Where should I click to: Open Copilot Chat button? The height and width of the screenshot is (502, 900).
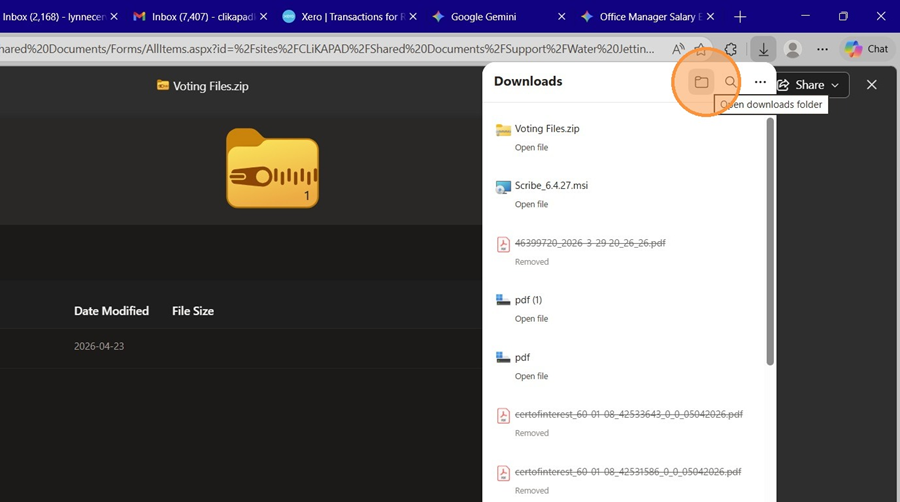coord(867,49)
